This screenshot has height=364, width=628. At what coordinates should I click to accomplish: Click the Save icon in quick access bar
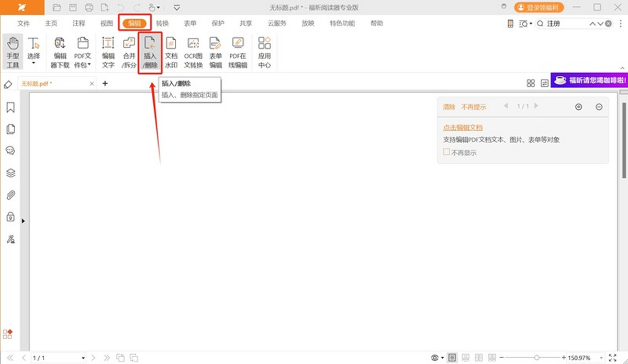73,7
